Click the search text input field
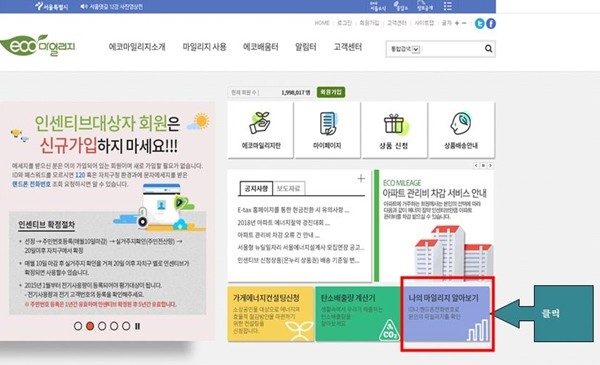Image resolution: width=600 pixels, height=365 pixels. tap(452, 49)
